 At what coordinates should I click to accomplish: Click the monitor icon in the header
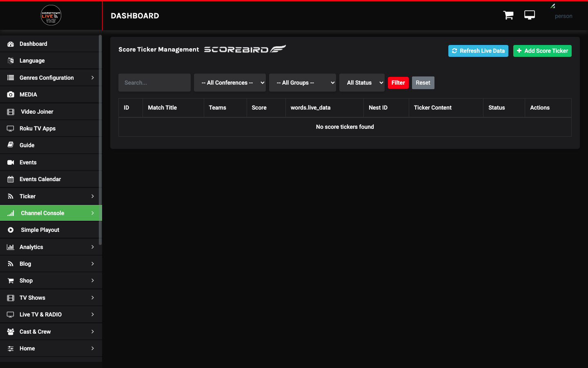tap(530, 15)
